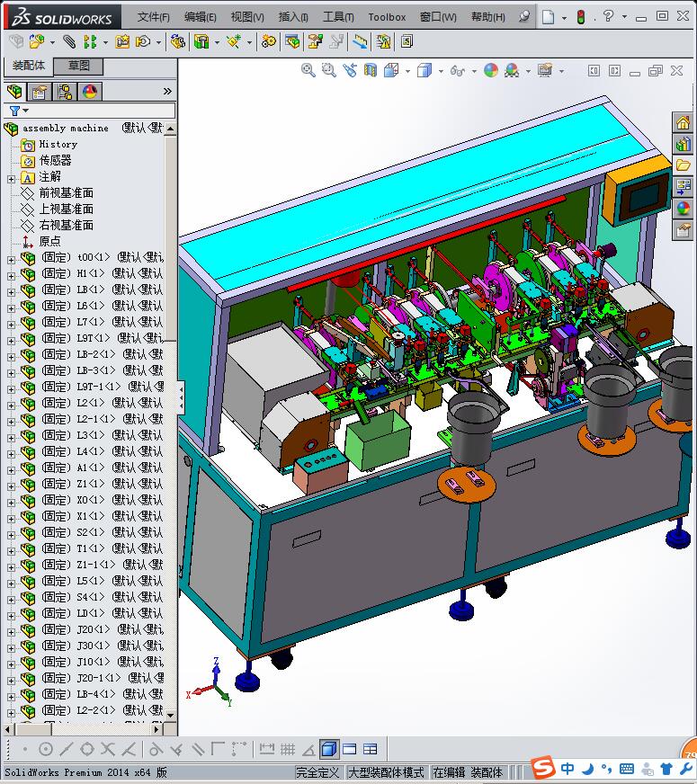Open the Toolbox menu
Screen dimensions: 697x784
click(x=387, y=17)
